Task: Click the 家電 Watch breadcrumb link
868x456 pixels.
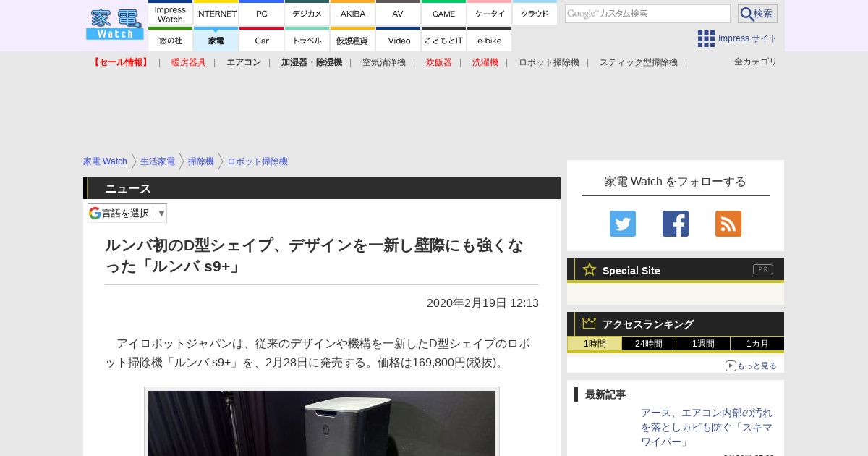Action: coord(105,161)
